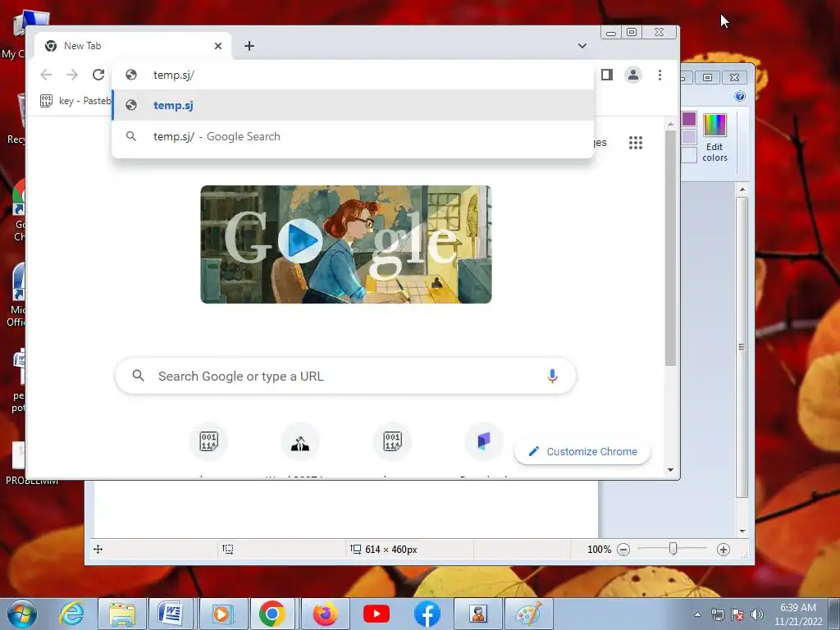Open Chrome's three-dot menu
Viewport: 840px width, 630px height.
(660, 75)
